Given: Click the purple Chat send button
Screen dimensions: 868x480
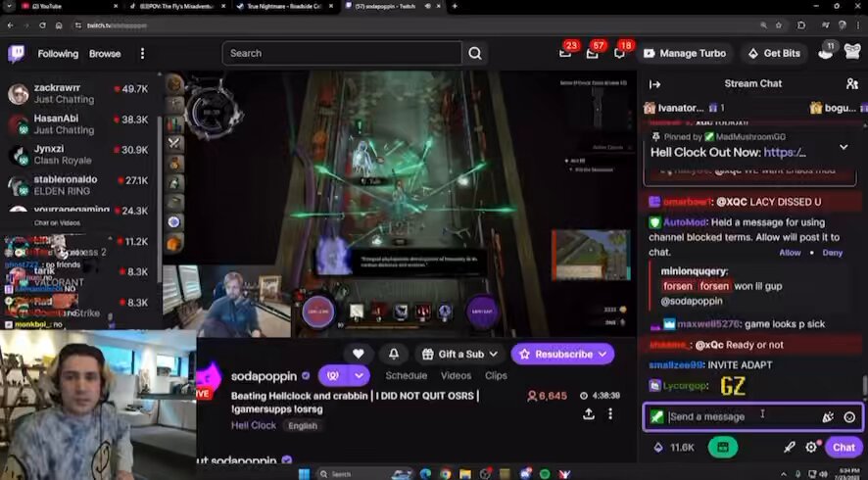Looking at the screenshot, I should click(844, 448).
